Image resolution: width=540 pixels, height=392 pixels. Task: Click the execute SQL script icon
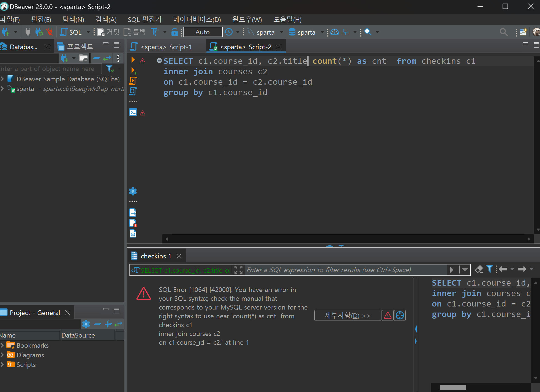coord(133,81)
